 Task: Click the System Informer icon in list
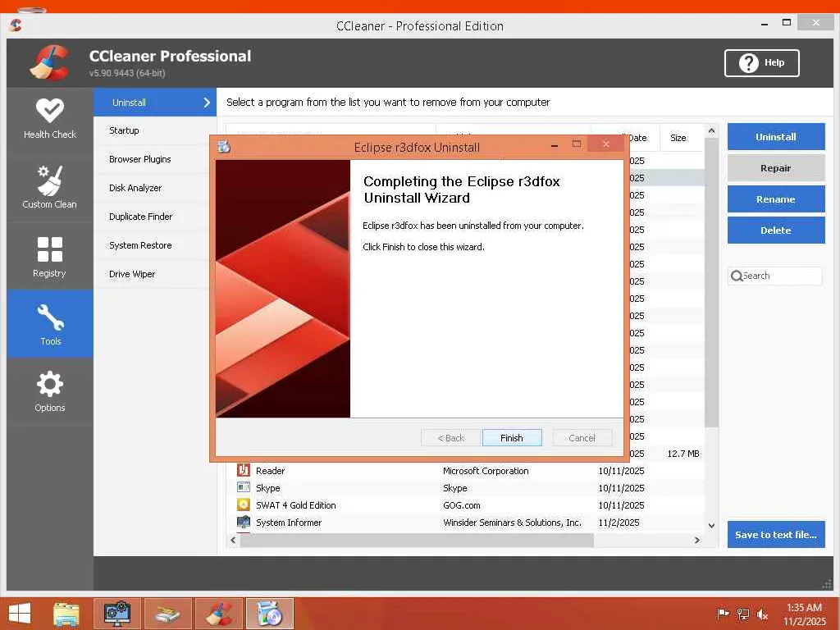click(243, 522)
